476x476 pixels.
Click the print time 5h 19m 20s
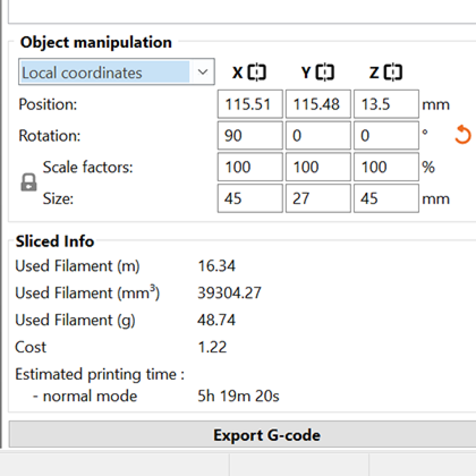[238, 396]
